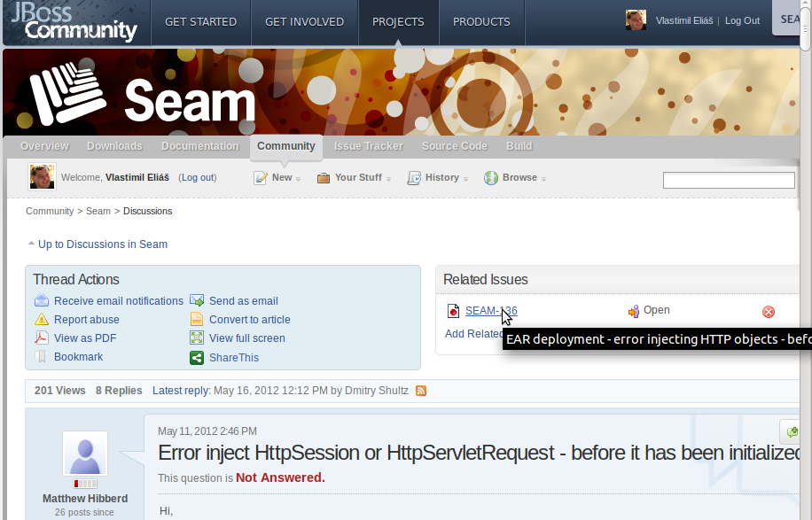Click the Open status icon

pos(633,311)
